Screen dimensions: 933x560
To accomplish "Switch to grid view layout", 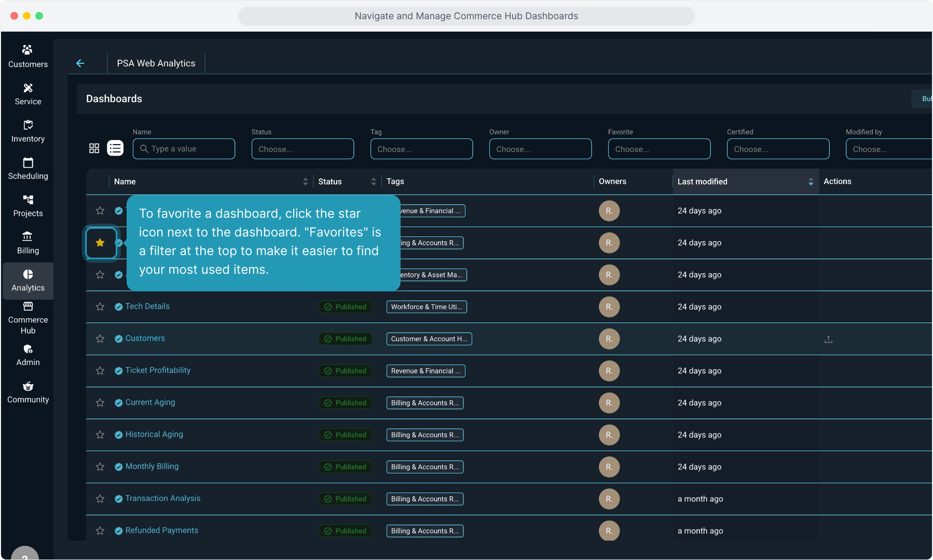I will point(94,149).
